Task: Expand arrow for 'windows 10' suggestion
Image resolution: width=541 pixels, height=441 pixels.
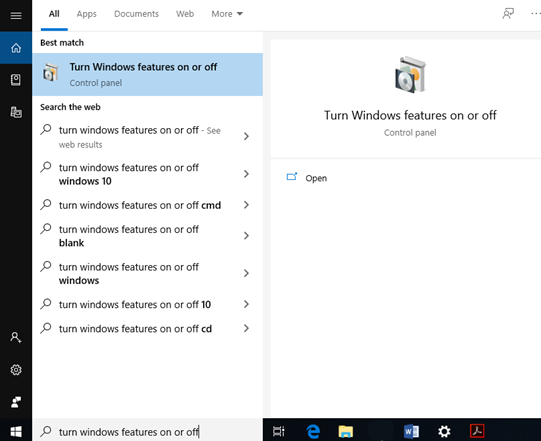Action: 246,174
